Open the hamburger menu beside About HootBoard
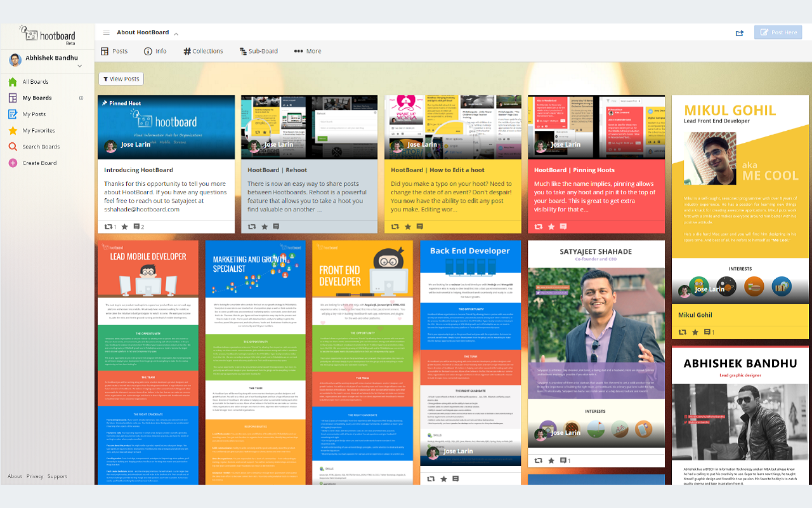812x508 pixels. 106,32
